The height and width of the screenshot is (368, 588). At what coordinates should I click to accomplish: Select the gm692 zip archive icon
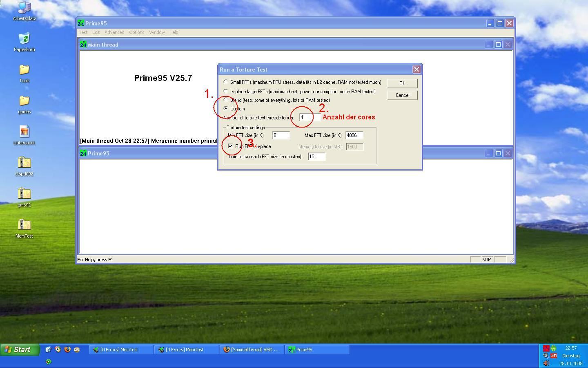24,194
